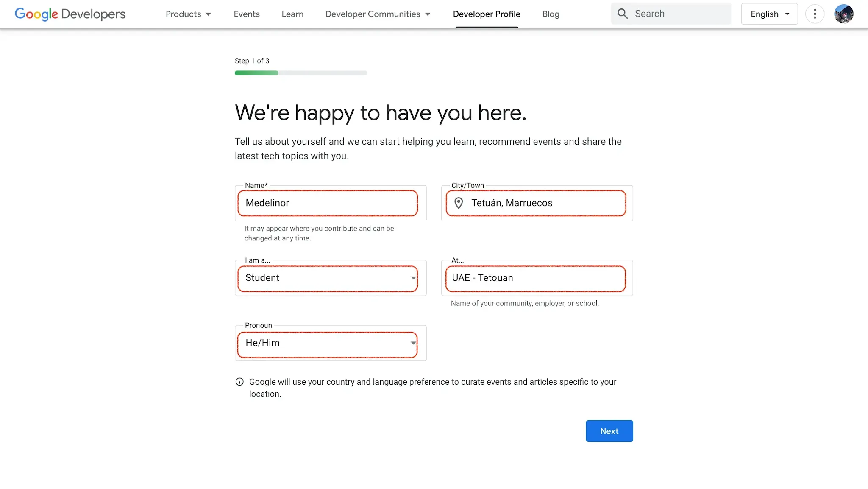Select the Name input field
Viewport: 868px width, 489px height.
[x=330, y=203]
